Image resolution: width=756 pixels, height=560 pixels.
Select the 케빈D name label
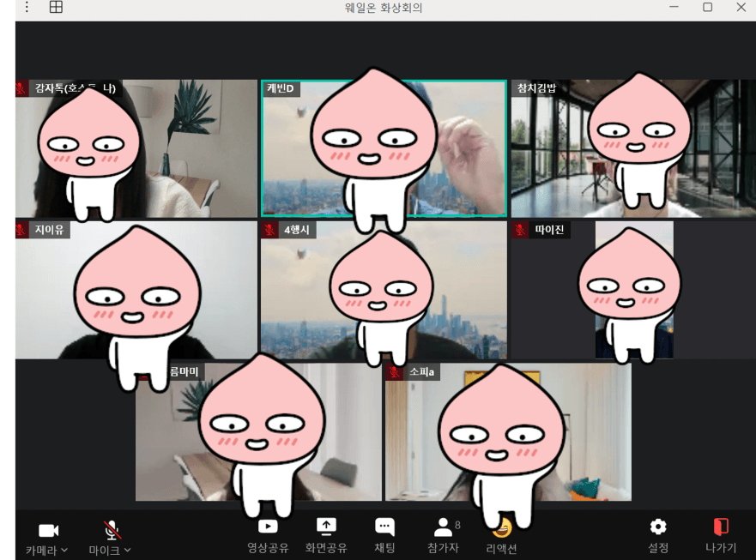[280, 88]
